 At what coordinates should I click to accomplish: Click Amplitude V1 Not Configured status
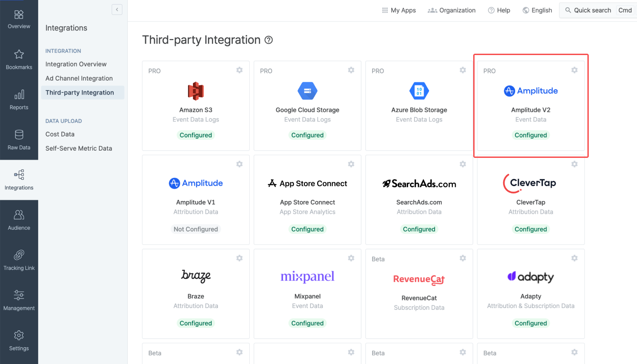tap(196, 229)
